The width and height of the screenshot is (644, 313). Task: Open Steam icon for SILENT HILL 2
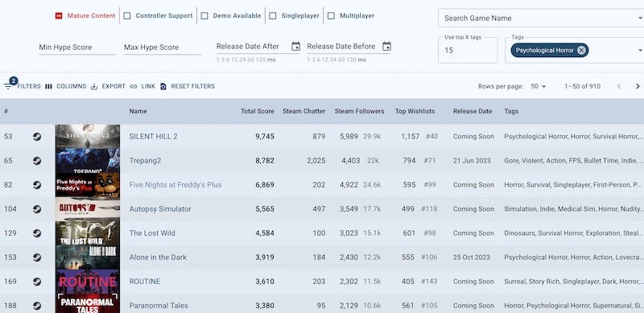pos(37,136)
